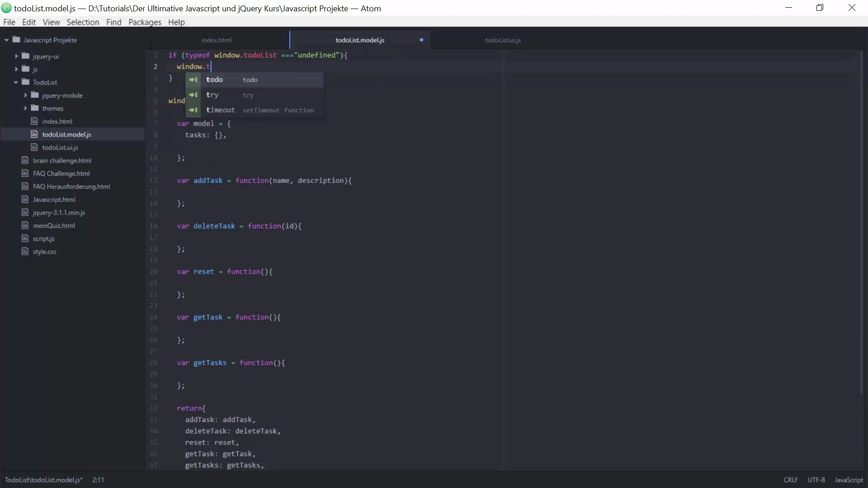Open FAQ Herausforderung.html from tree
868x488 pixels.
(x=71, y=186)
